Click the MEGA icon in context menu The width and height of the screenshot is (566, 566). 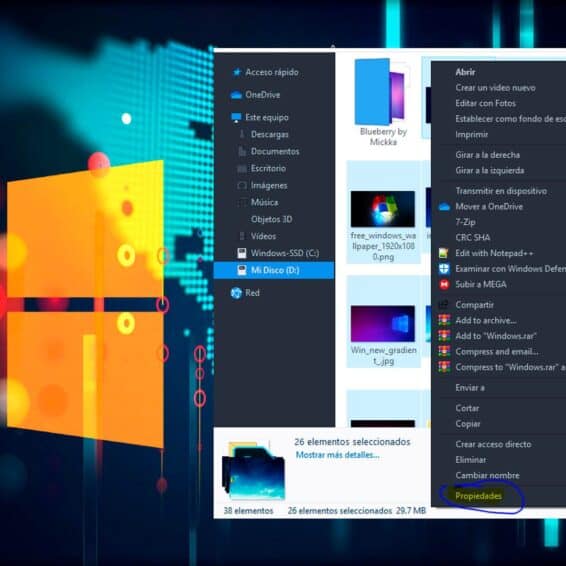click(x=444, y=284)
